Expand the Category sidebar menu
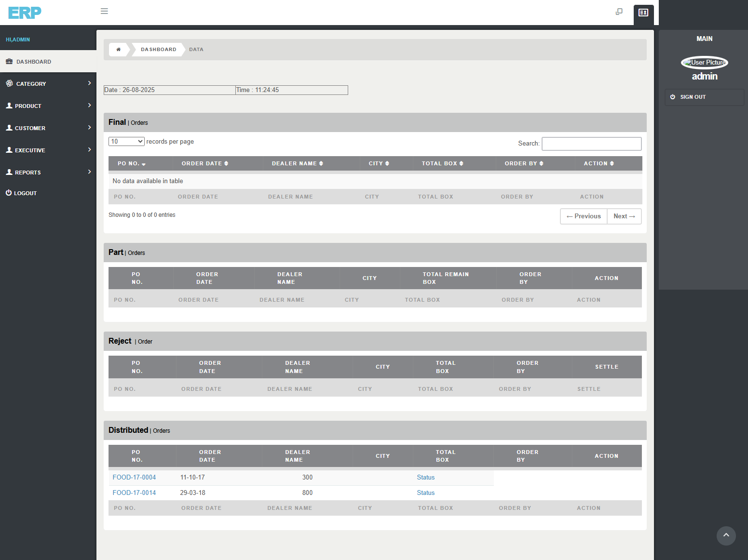 (x=48, y=84)
